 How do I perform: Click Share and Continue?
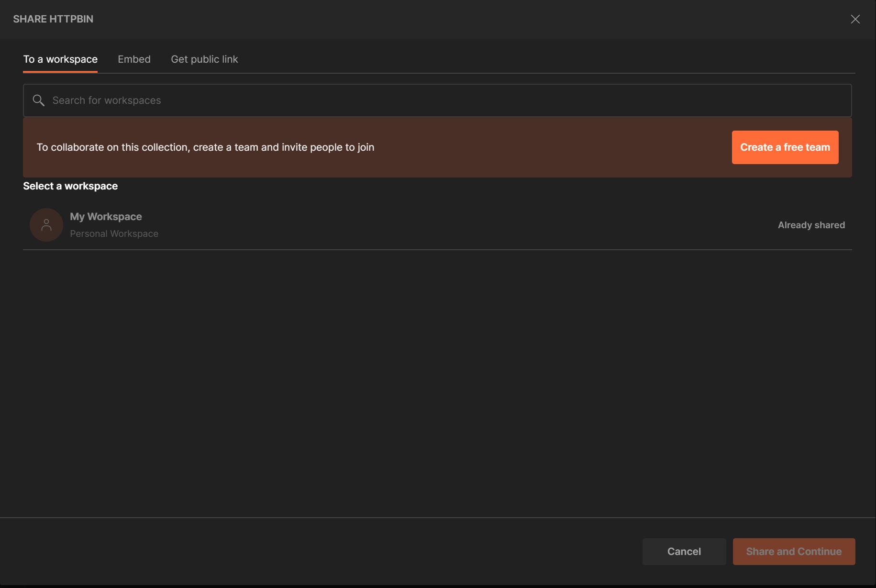794,552
